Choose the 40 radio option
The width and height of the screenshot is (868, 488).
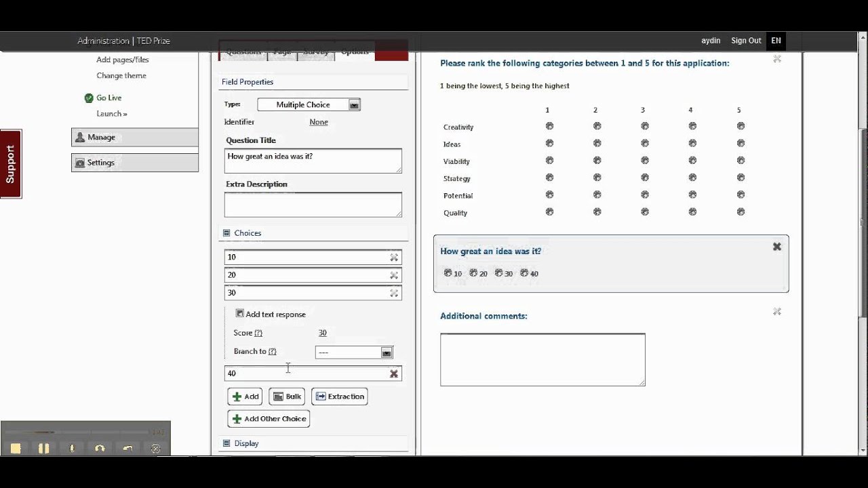click(x=524, y=273)
